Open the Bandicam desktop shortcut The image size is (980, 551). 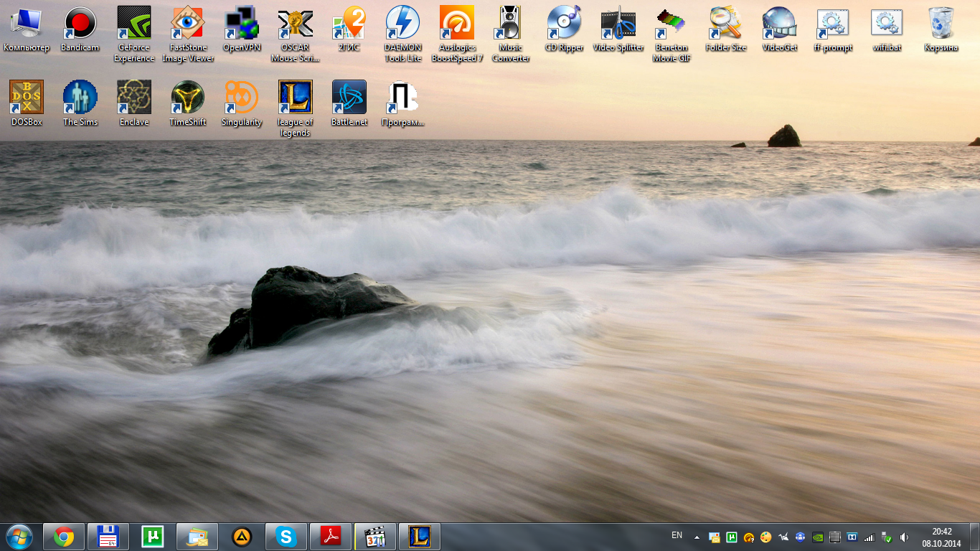(80, 24)
